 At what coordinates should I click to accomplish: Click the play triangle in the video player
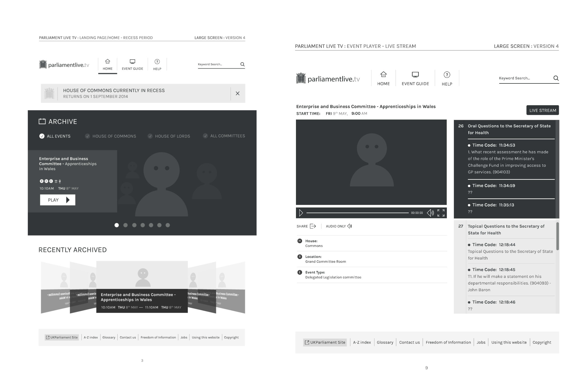[x=301, y=213]
